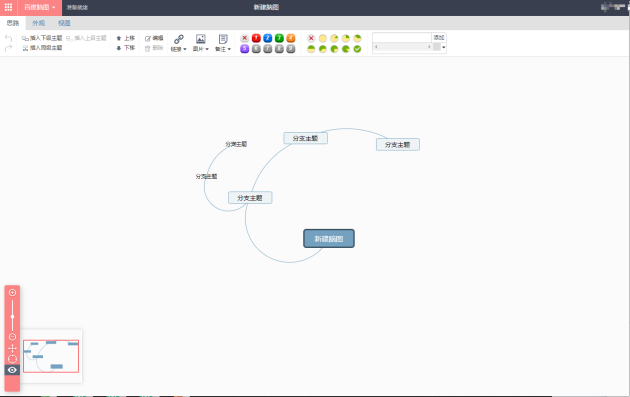Expand the 百度脑图 main menu dropdown
Image resolution: width=630 pixels, height=397 pixels.
click(40, 7)
